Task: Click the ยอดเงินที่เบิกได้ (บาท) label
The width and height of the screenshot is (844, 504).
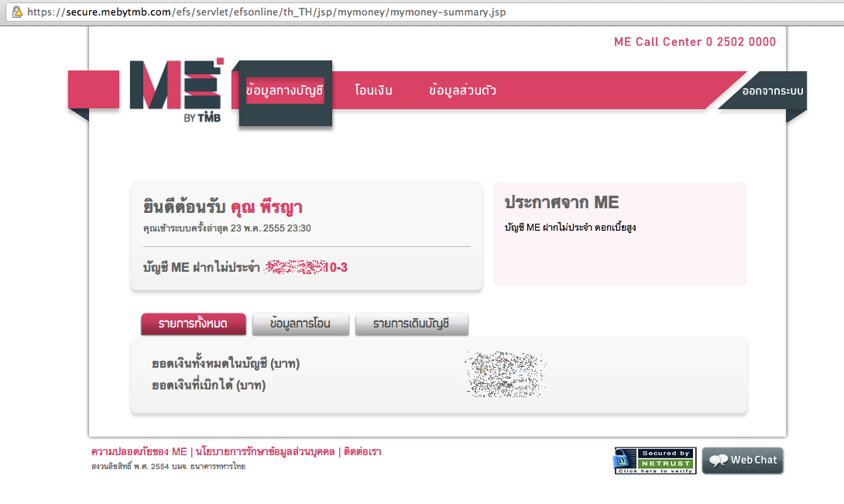Action: 209,386
